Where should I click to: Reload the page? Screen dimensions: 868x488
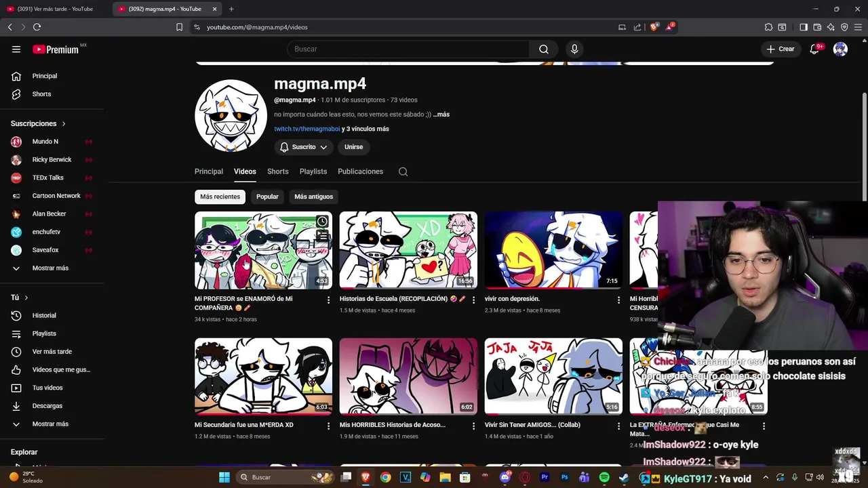pos(37,27)
